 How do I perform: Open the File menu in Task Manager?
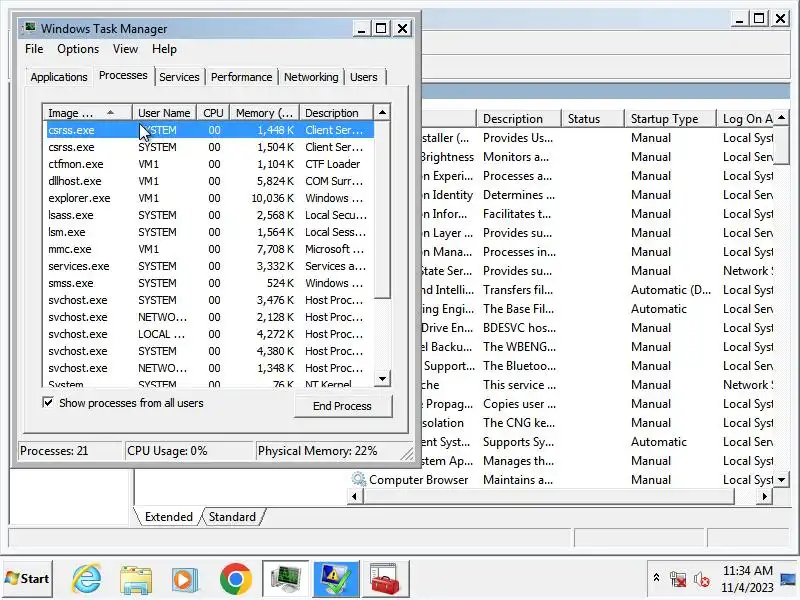(x=34, y=49)
